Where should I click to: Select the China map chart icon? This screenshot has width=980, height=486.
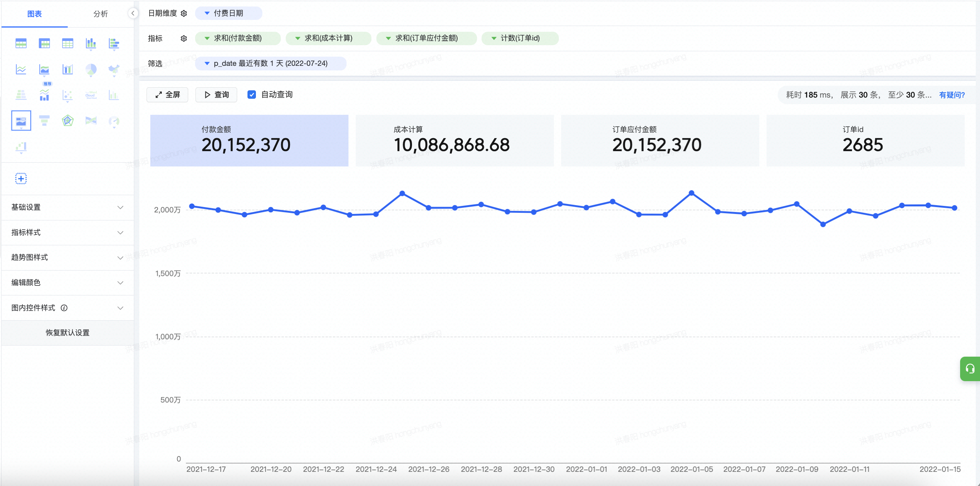(x=114, y=69)
